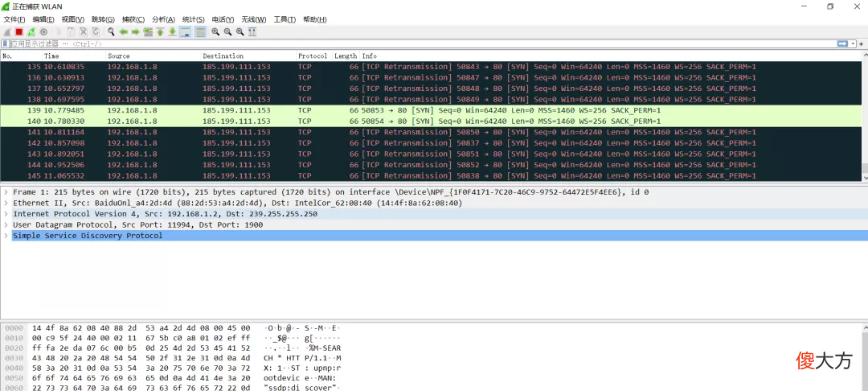Expand the User Datagram Protocol row

coord(5,224)
